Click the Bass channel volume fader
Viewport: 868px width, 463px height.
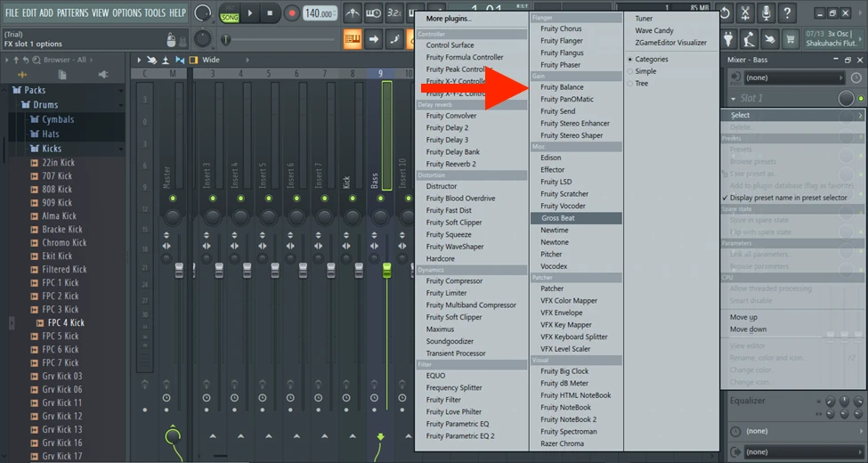pyautogui.click(x=386, y=268)
